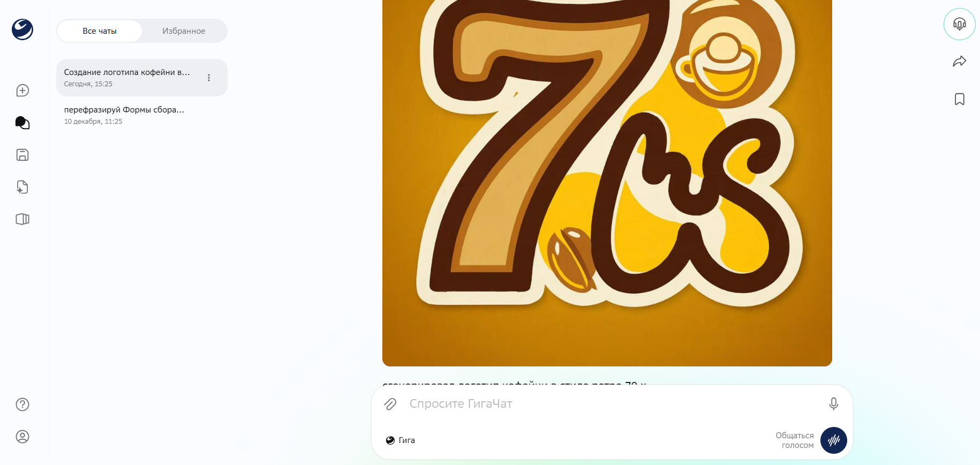Open the user profile icon
Screen dimensions: 980x465
pyautogui.click(x=22, y=437)
